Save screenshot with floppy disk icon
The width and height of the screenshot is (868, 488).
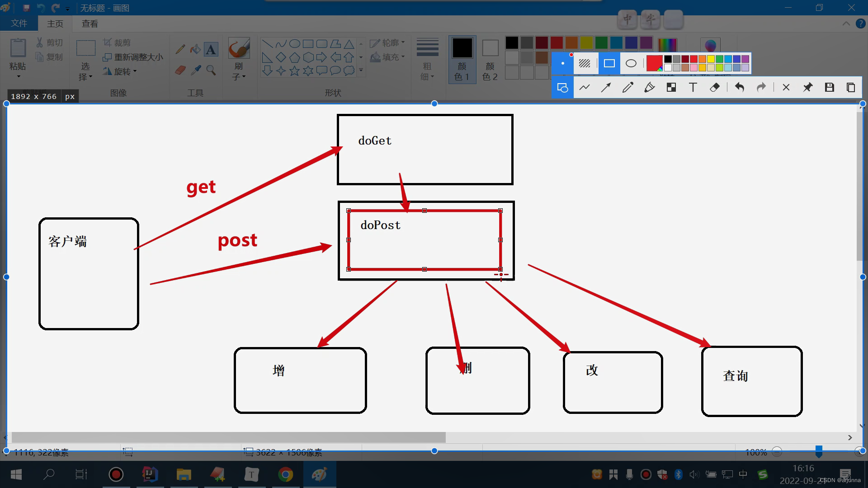[x=829, y=88]
